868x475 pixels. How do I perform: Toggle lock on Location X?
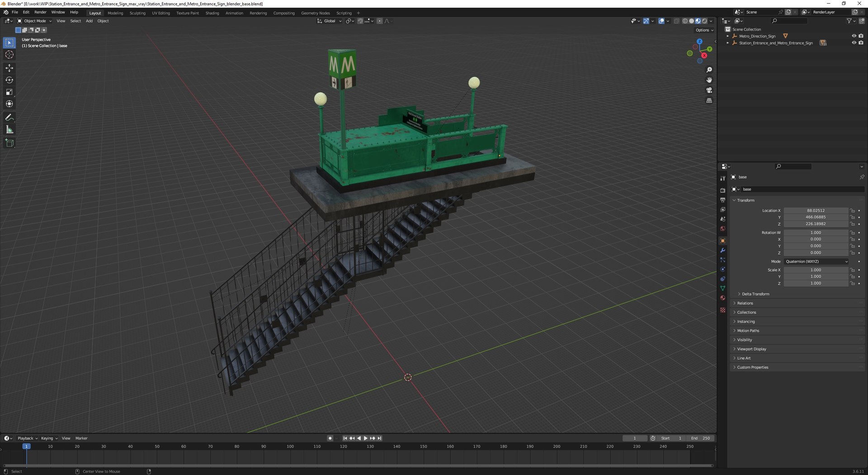[x=852, y=211]
